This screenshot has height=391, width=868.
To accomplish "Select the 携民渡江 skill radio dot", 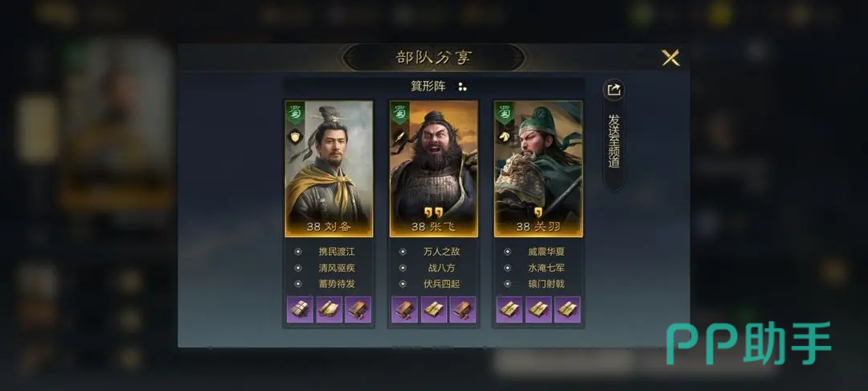I will (298, 252).
